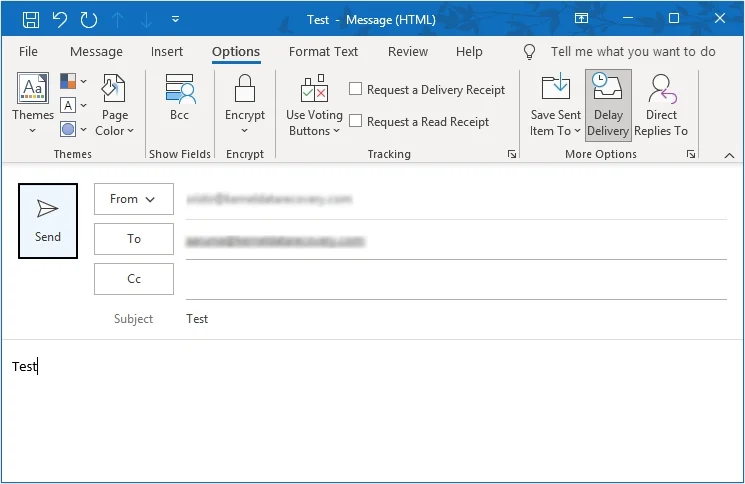The width and height of the screenshot is (745, 484).
Task: Open the Themes gallery icon
Action: 33,91
